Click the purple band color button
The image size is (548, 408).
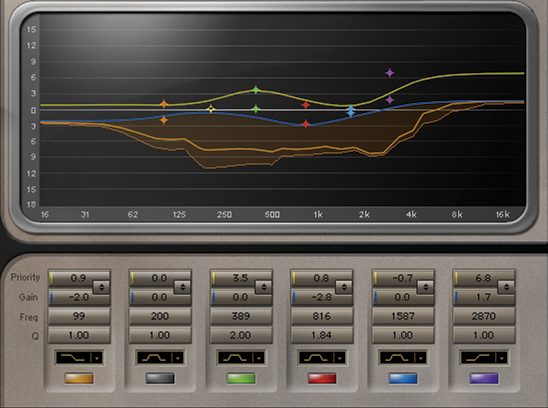pyautogui.click(x=484, y=378)
